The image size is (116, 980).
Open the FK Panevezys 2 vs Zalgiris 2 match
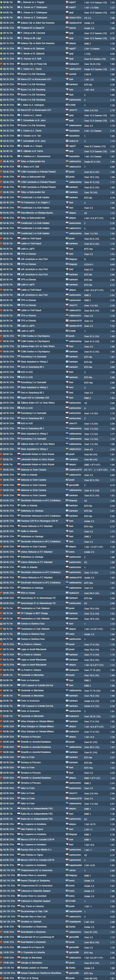click(35, 202)
